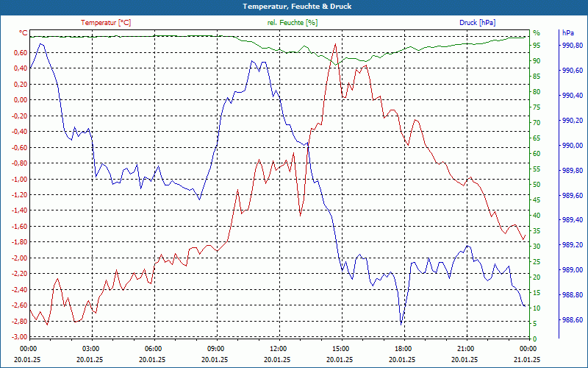Click the '21:00' time axis label
Image resolution: width=588 pixels, height=368 pixels.
pos(466,348)
